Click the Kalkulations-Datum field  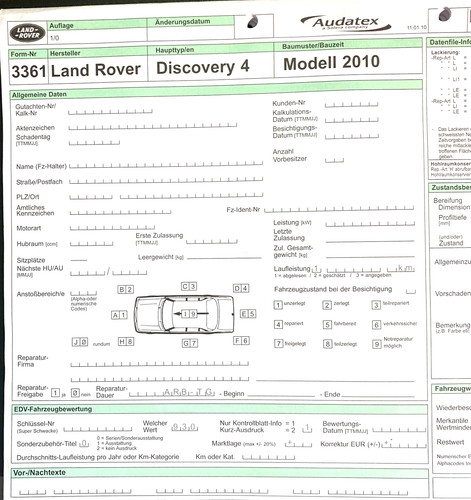(x=352, y=120)
